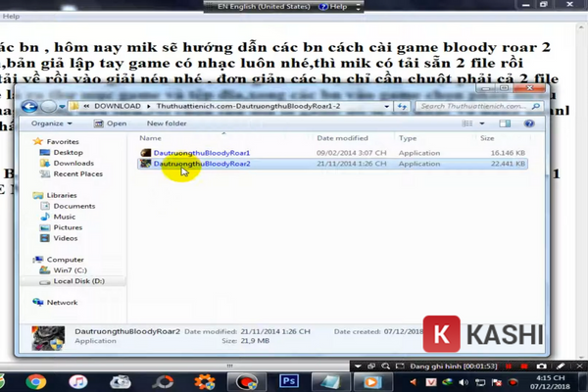Click the Back navigation arrow in Explorer
Image resolution: width=588 pixels, height=392 pixels.
(x=31, y=104)
